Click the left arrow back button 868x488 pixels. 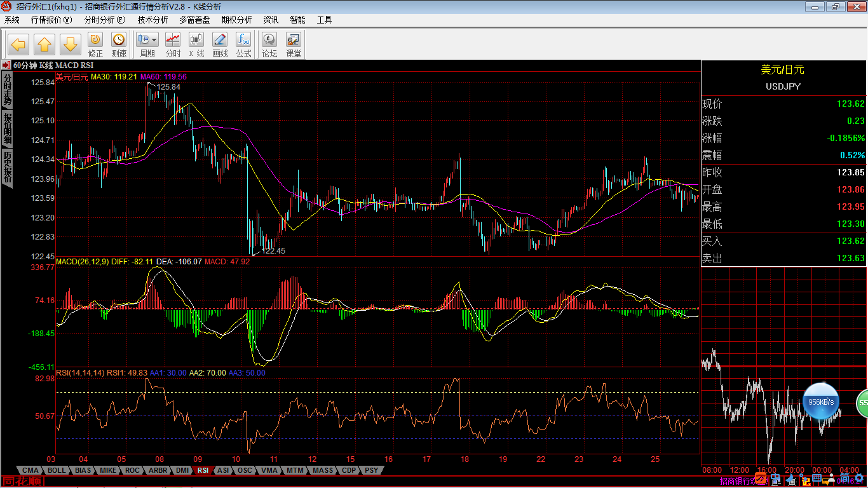18,44
